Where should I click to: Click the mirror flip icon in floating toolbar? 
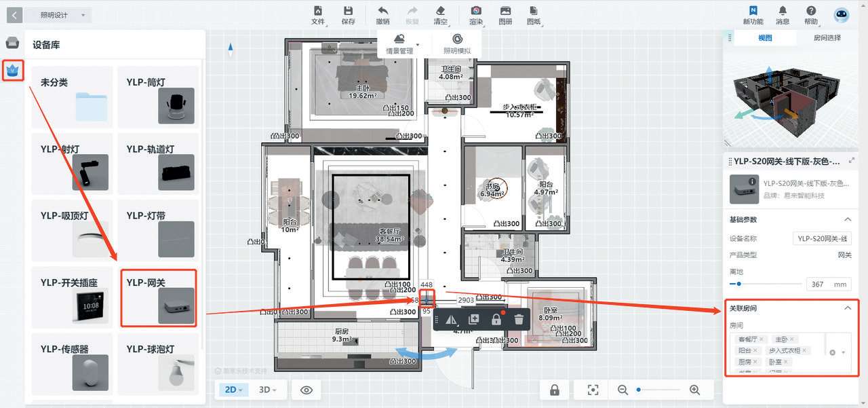[x=451, y=319]
